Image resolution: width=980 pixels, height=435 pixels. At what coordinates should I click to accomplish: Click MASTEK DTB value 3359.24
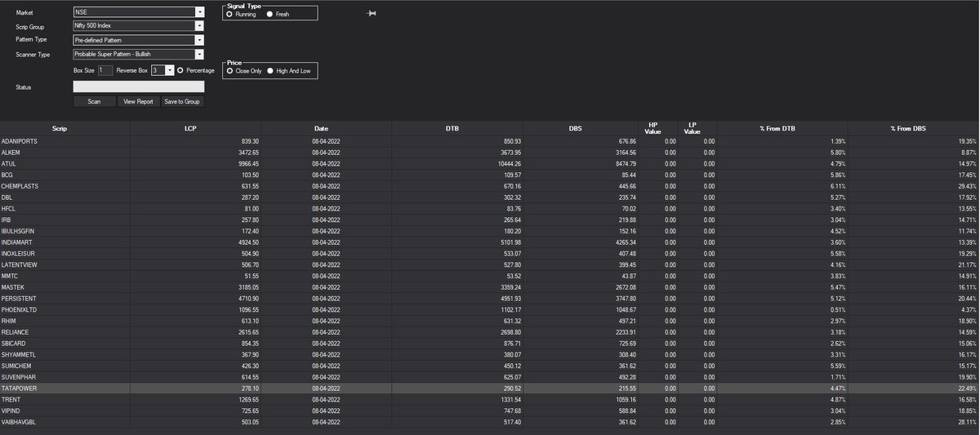click(x=510, y=287)
